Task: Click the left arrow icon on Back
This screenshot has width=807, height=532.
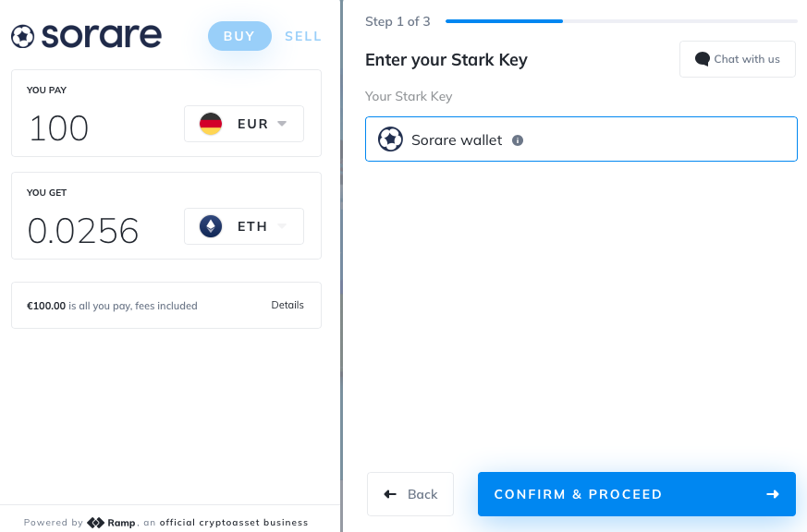Action: [390, 494]
